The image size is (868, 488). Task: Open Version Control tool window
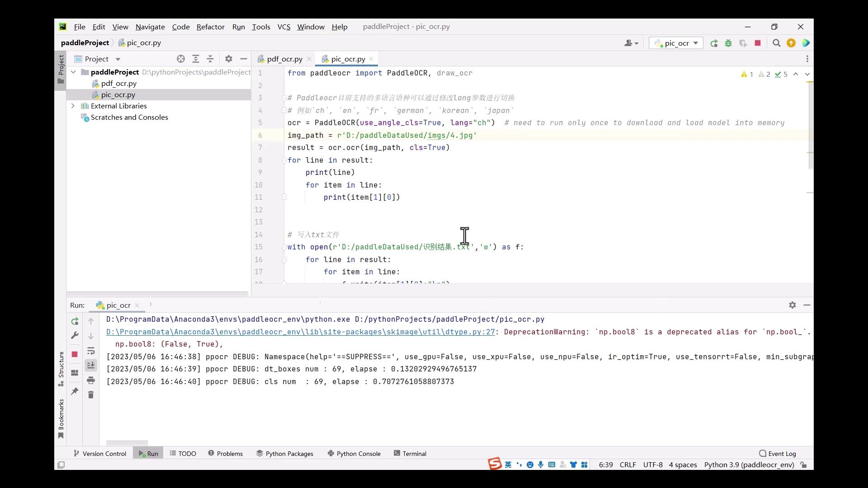pos(100,454)
